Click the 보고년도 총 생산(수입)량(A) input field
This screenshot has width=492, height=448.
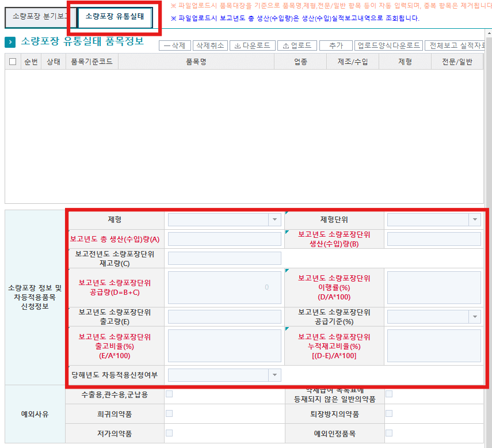(x=224, y=239)
